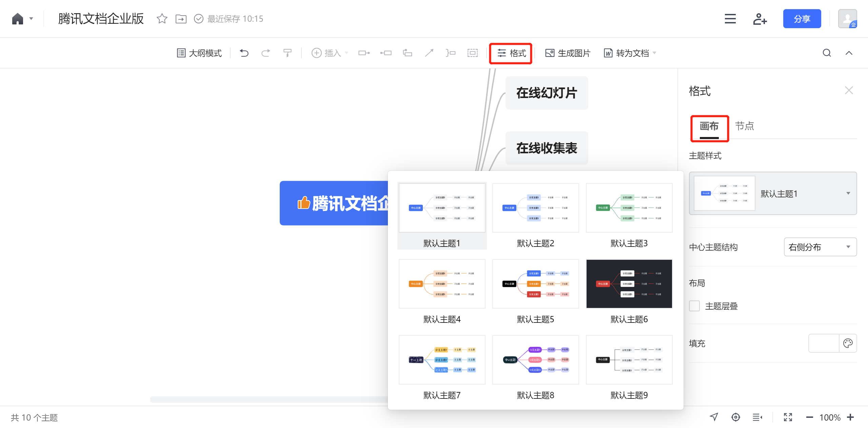This screenshot has width=868, height=428.
Task: Click the add collaborator icon
Action: [x=759, y=19]
